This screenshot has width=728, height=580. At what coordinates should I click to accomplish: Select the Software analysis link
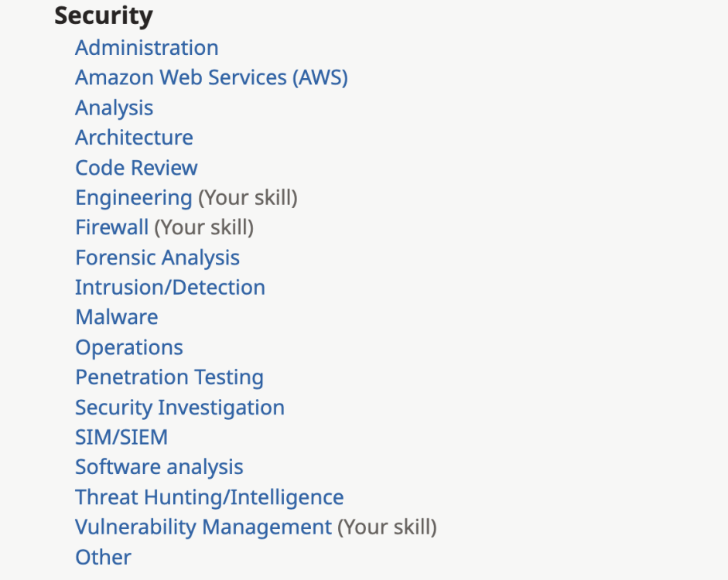pyautogui.click(x=159, y=467)
